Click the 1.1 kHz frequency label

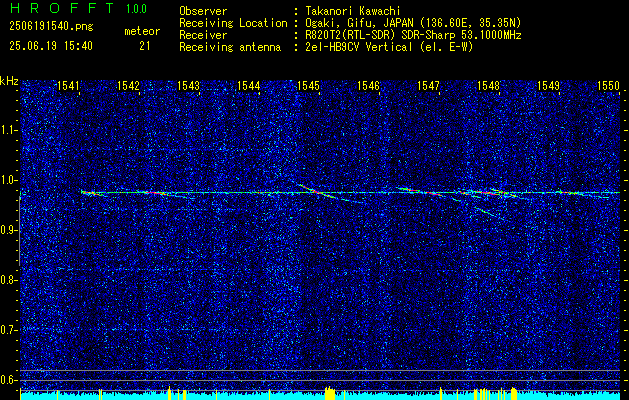click(8, 130)
